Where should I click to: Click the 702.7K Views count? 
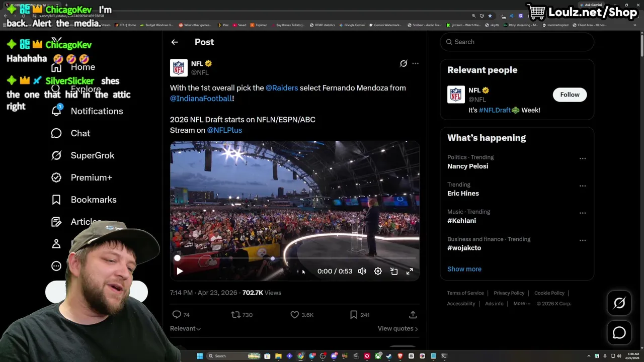(262, 293)
